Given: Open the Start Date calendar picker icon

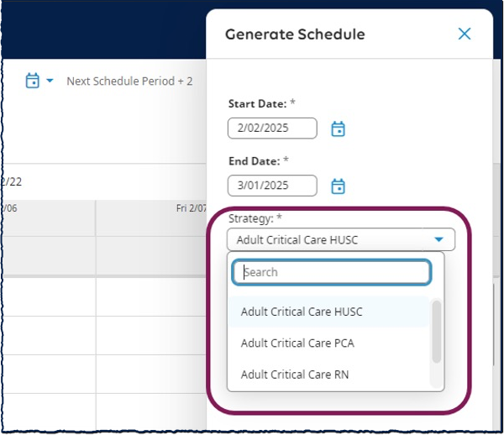Looking at the screenshot, I should pyautogui.click(x=338, y=128).
